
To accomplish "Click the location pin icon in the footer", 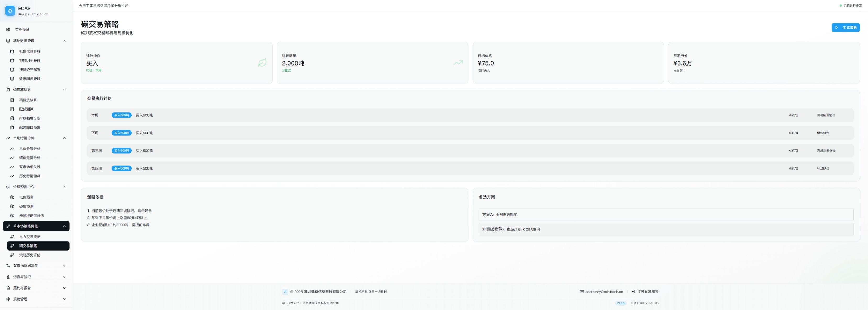I will (x=634, y=292).
